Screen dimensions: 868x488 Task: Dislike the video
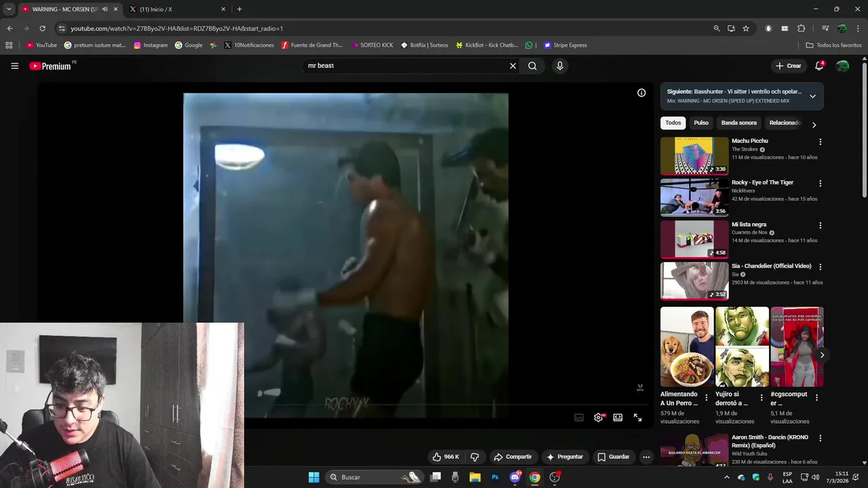475,457
